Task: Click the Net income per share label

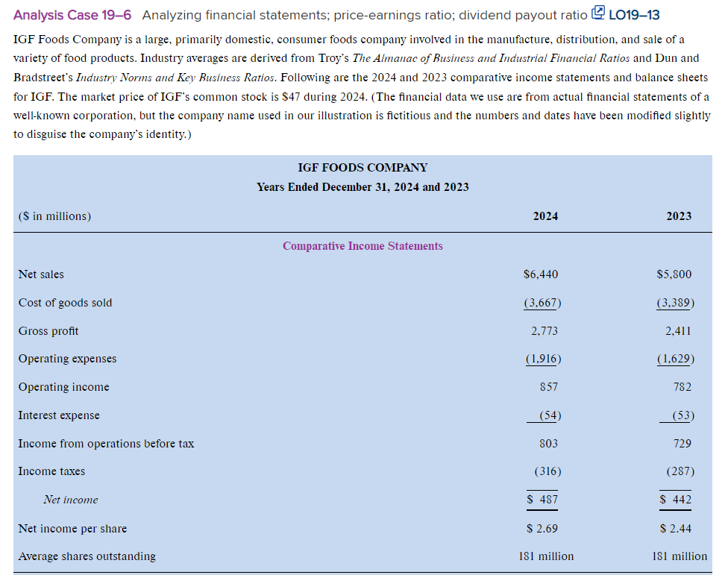Action: 73,529
